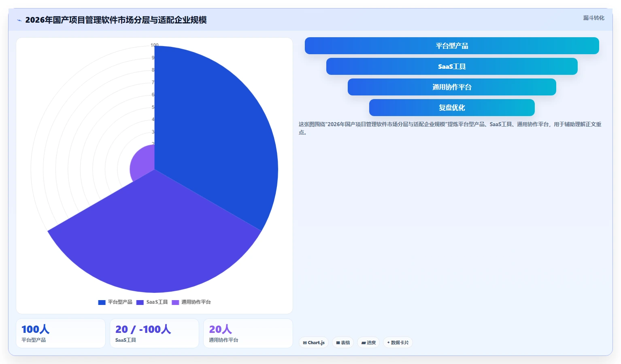Click the 数据卡片 tag
621x364 pixels.
[398, 343]
